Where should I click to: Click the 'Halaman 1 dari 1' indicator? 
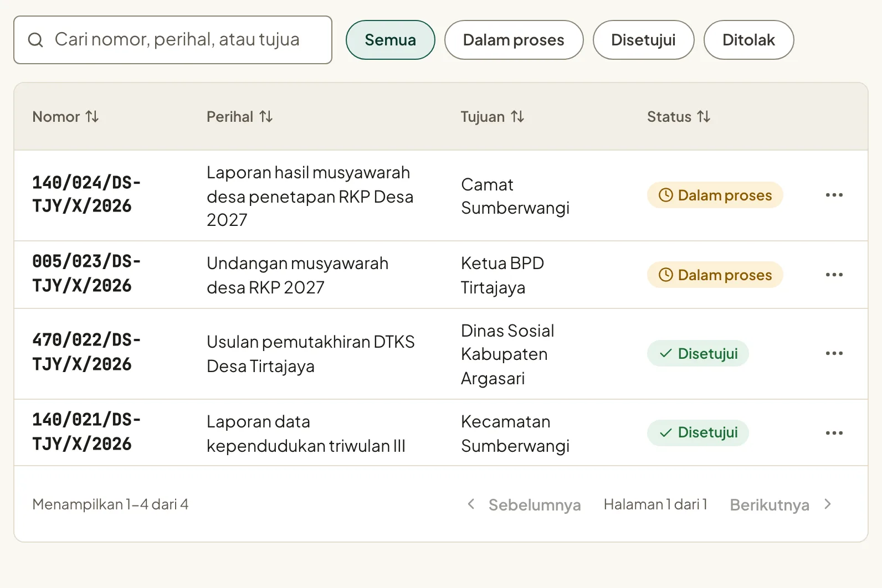pyautogui.click(x=655, y=504)
